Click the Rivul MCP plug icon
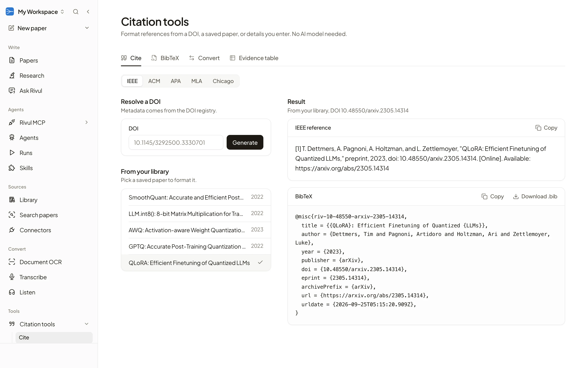The image size is (588, 368). (12, 122)
